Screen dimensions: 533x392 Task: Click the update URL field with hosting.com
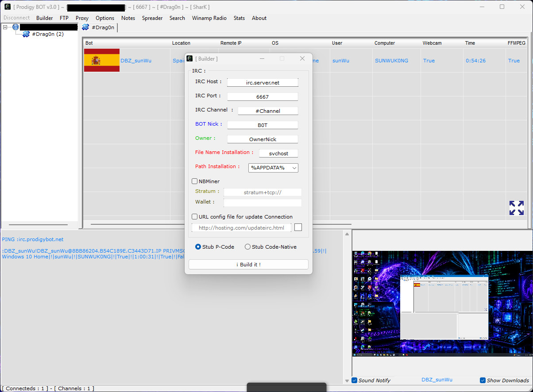pyautogui.click(x=241, y=227)
